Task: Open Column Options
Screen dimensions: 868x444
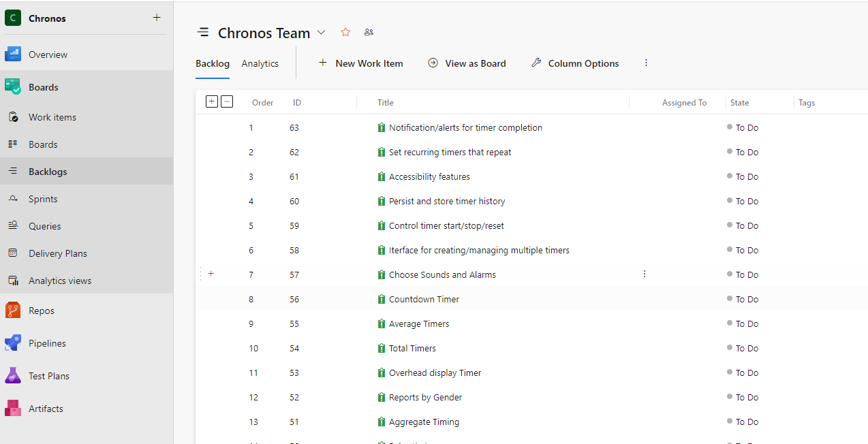Action: (x=574, y=63)
